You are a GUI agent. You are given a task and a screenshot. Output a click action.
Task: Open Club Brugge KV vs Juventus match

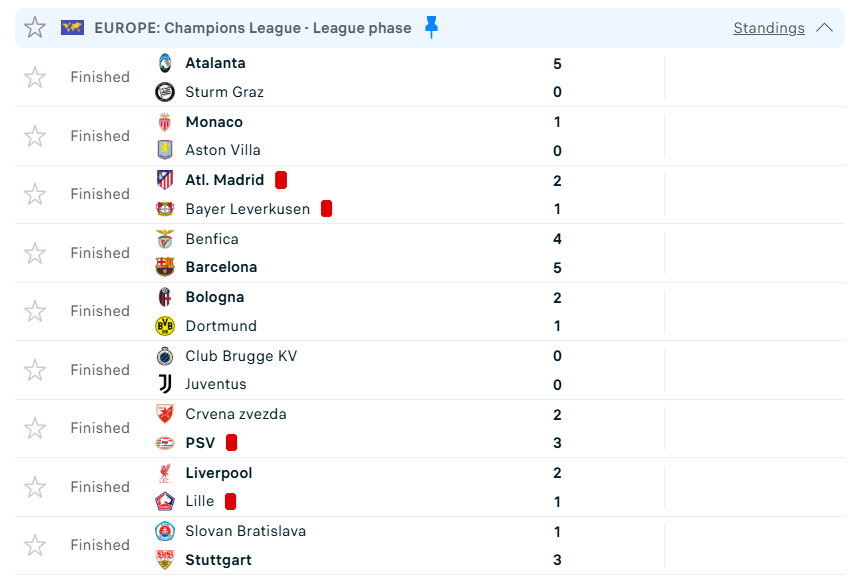(x=430, y=370)
